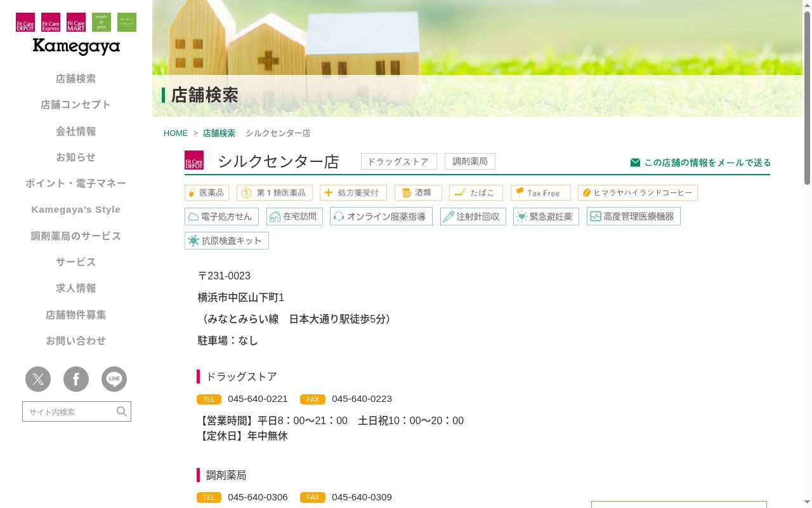Click the ドラッグストア tag button
Screen dimensions: 812x508
[399, 161]
